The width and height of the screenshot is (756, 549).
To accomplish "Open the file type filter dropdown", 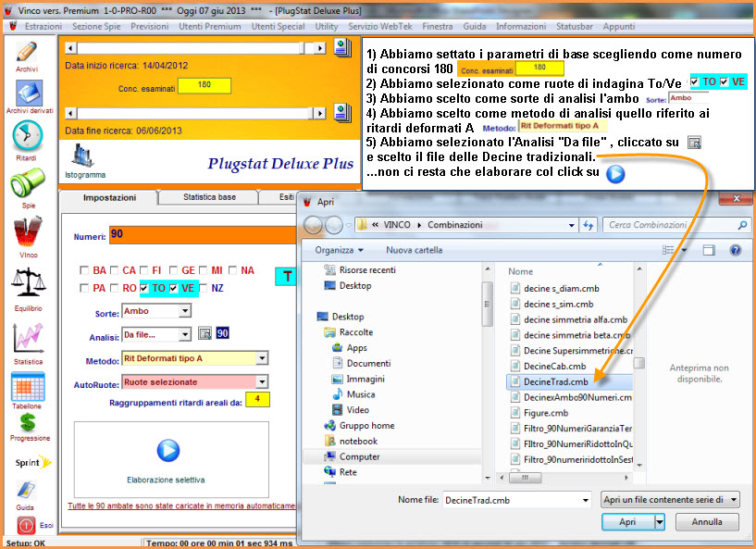I will tap(670, 500).
